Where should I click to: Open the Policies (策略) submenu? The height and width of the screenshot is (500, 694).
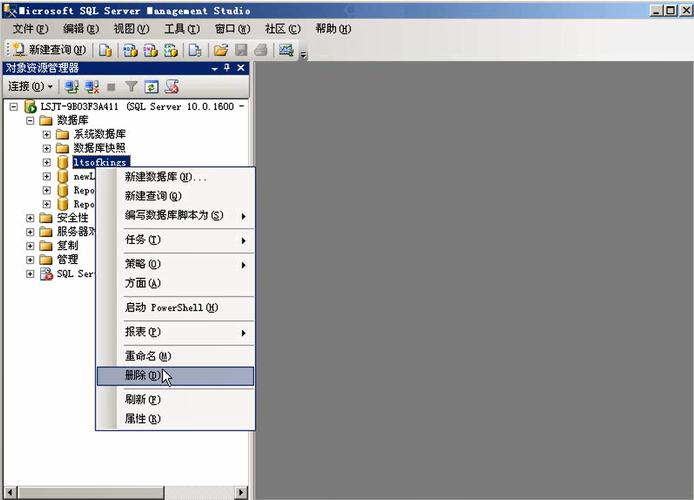pyautogui.click(x=176, y=264)
